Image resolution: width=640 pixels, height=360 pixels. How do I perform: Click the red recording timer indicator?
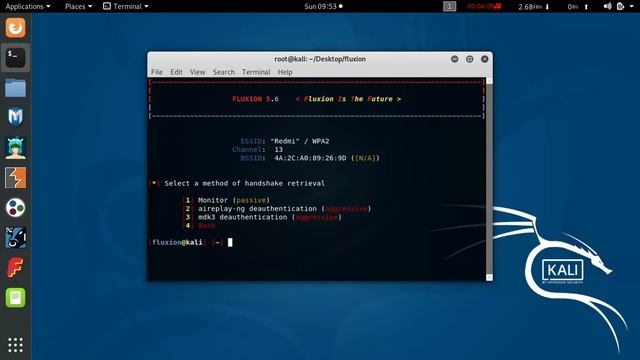(484, 6)
